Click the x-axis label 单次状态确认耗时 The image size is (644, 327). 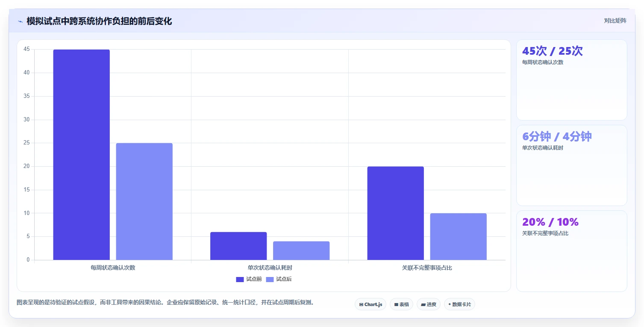tap(270, 268)
